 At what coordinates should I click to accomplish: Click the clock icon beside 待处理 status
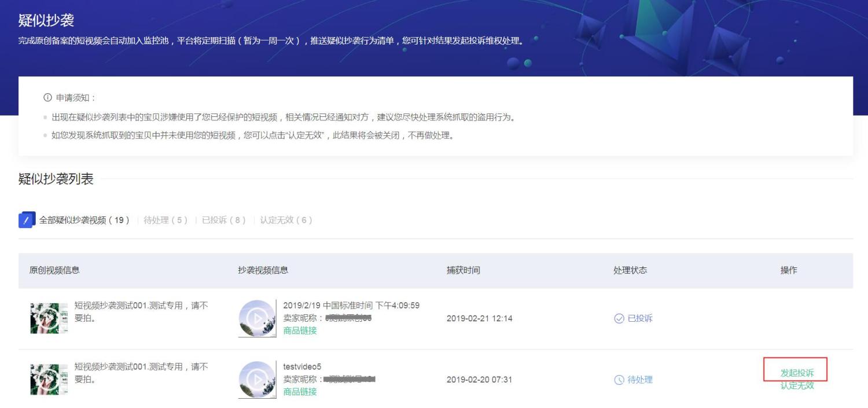[619, 380]
